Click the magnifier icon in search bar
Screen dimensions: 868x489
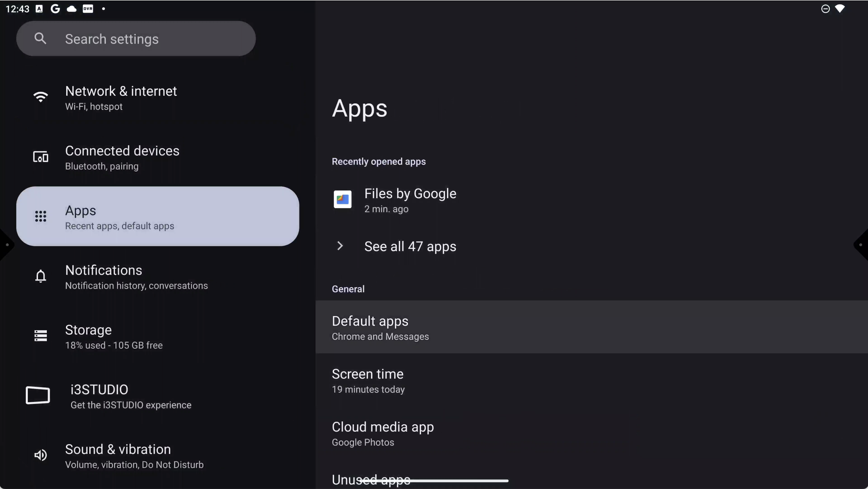[x=40, y=39]
